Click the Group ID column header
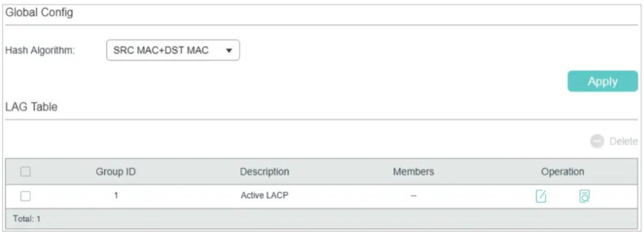Image resolution: width=644 pixels, height=232 pixels. (x=116, y=172)
